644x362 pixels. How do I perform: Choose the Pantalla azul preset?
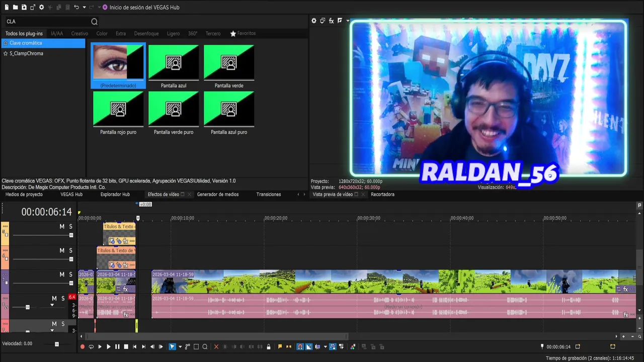(174, 65)
